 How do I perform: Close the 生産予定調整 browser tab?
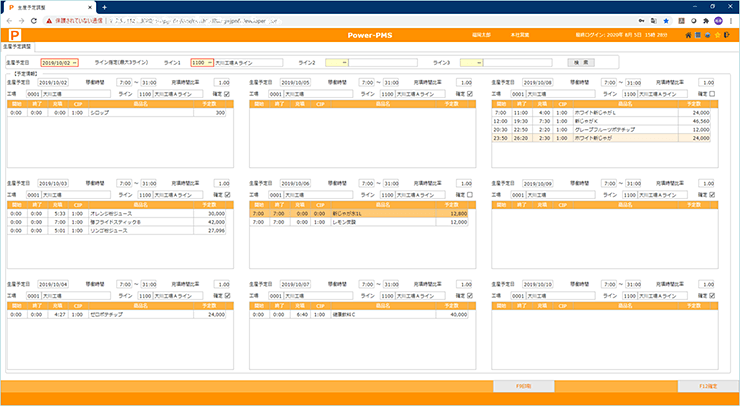pyautogui.click(x=90, y=8)
